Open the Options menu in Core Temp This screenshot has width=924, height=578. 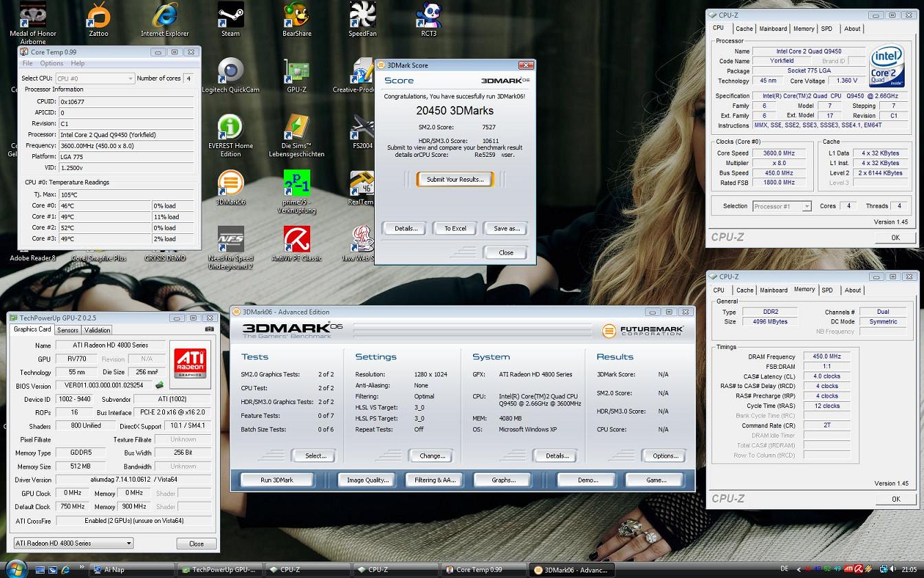tap(52, 63)
